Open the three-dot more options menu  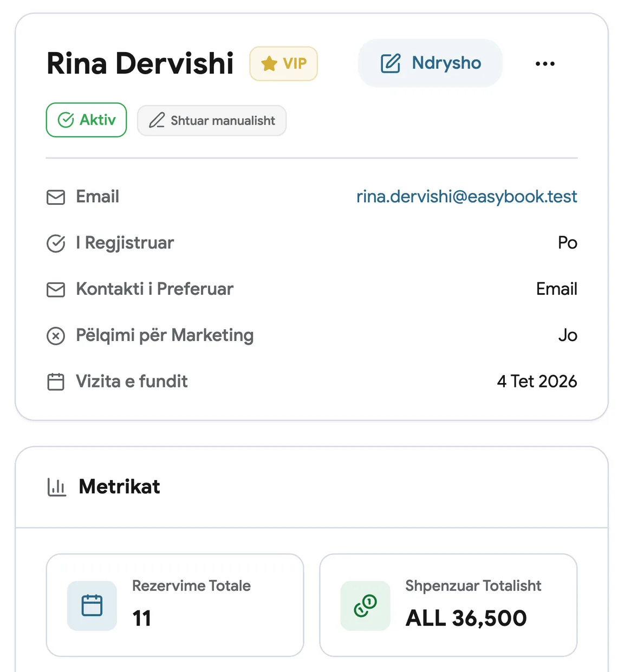[x=545, y=63]
